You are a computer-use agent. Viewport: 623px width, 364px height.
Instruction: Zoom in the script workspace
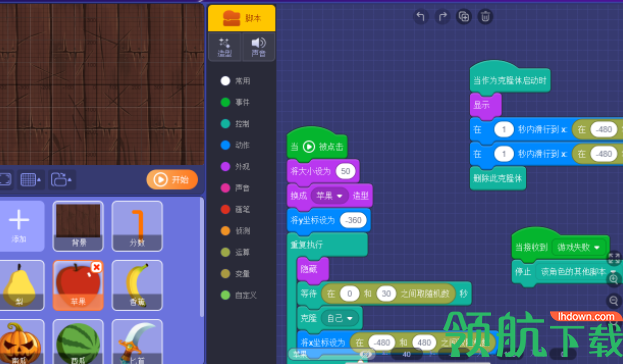click(614, 279)
